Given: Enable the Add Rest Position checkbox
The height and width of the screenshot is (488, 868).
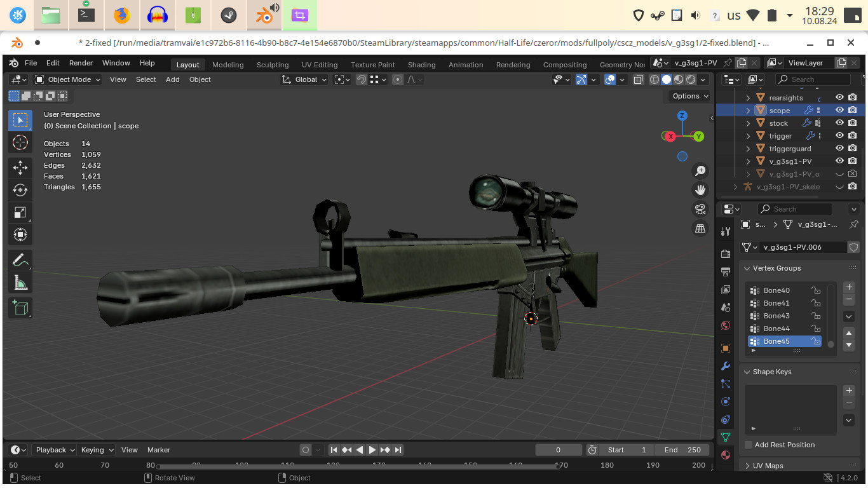Looking at the screenshot, I should 749,445.
